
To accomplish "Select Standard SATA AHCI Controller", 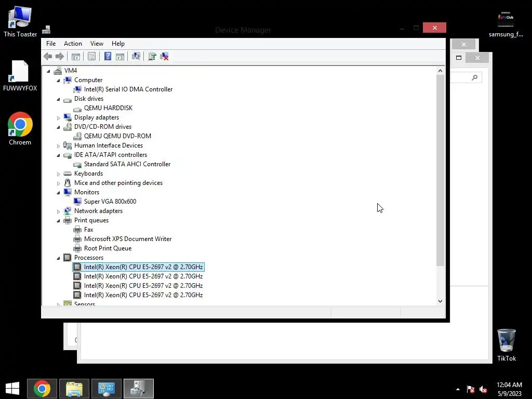I will tap(127, 164).
